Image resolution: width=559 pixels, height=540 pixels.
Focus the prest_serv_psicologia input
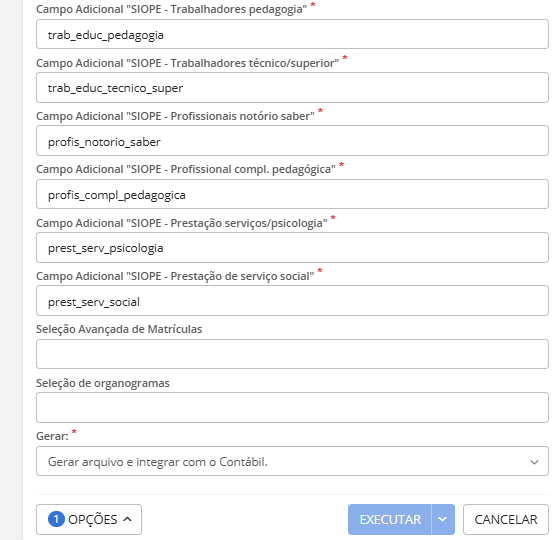coord(292,247)
